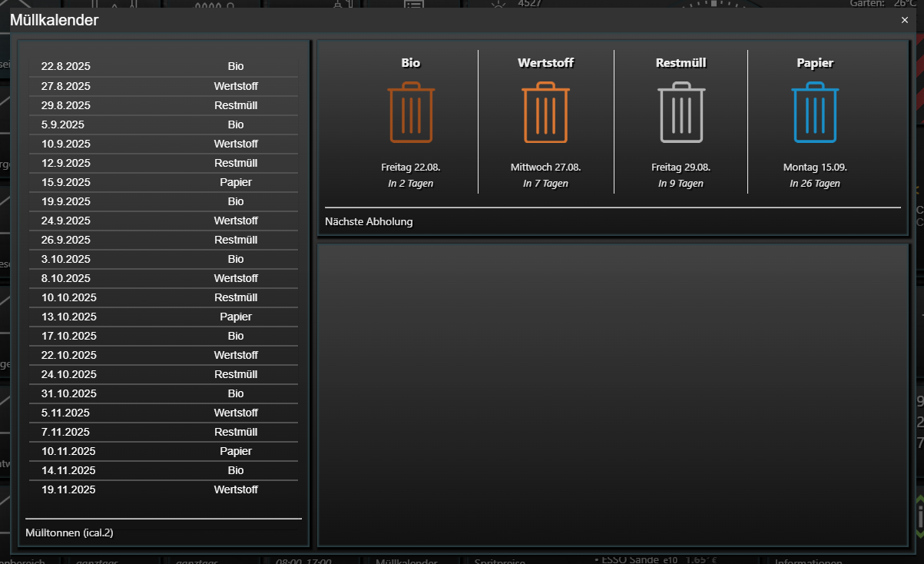The width and height of the screenshot is (924, 564).
Task: Click the brown Bio trash bin icon
Action: click(x=411, y=112)
